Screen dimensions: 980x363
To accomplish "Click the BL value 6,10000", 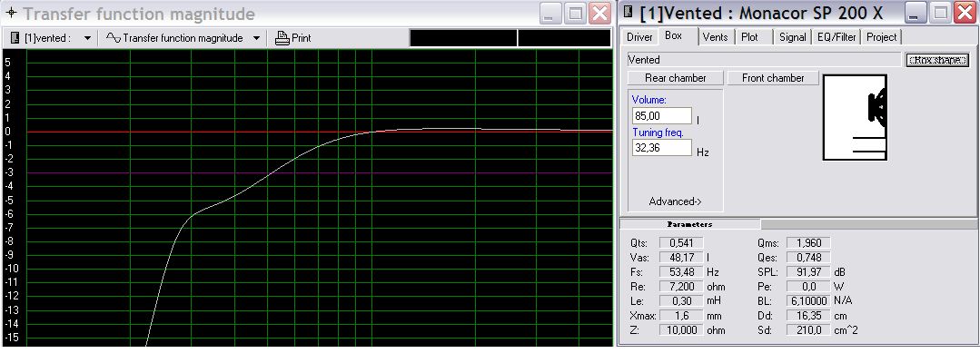I will point(808,300).
